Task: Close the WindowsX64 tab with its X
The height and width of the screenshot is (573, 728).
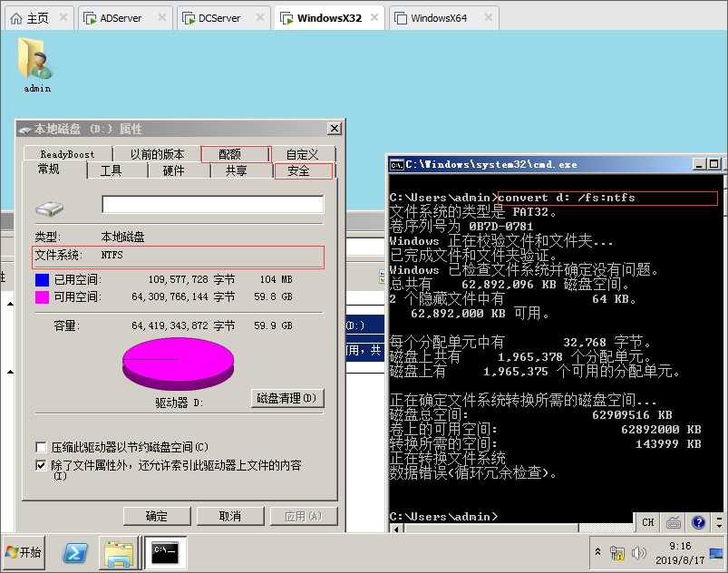Action: 488,17
